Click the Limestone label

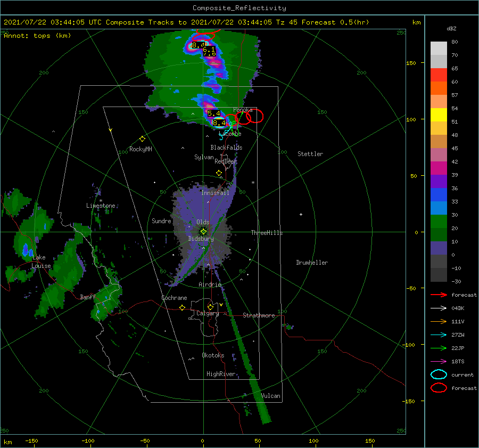(101, 206)
